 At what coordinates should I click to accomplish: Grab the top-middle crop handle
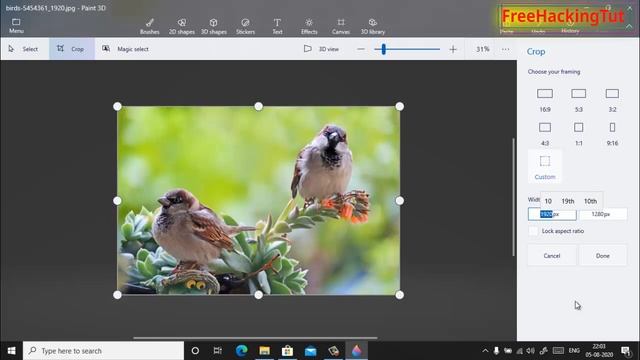tap(258, 107)
